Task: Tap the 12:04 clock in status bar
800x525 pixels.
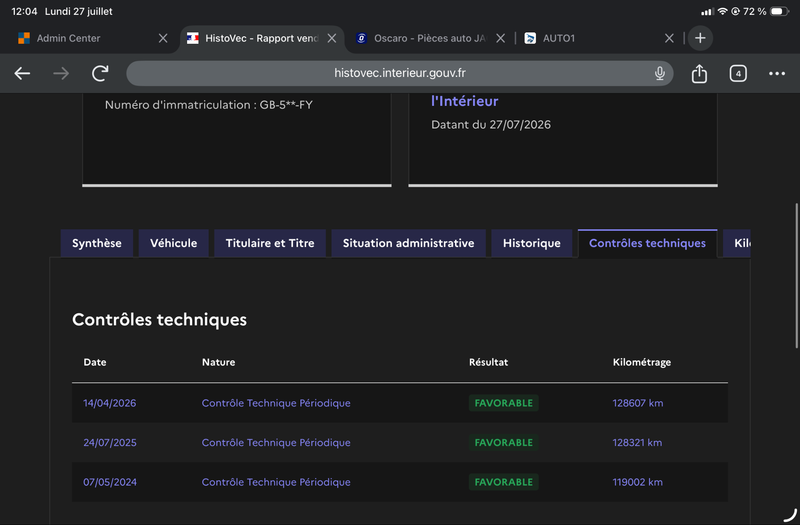Action: 24,11
